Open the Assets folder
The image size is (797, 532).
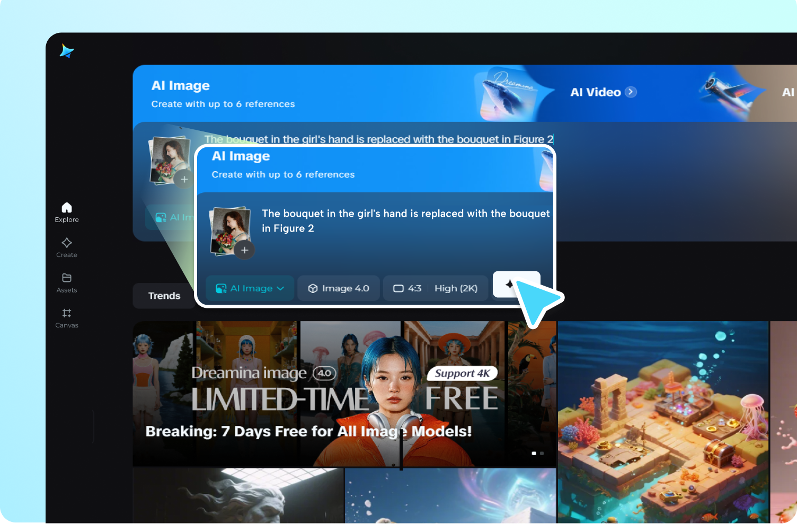[x=67, y=282]
